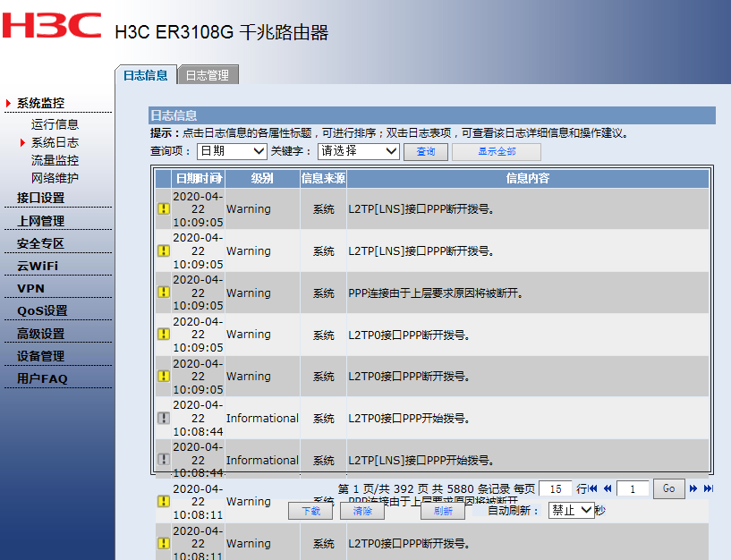
Task: Open the 查询项 日期 dropdown
Action: (x=232, y=151)
